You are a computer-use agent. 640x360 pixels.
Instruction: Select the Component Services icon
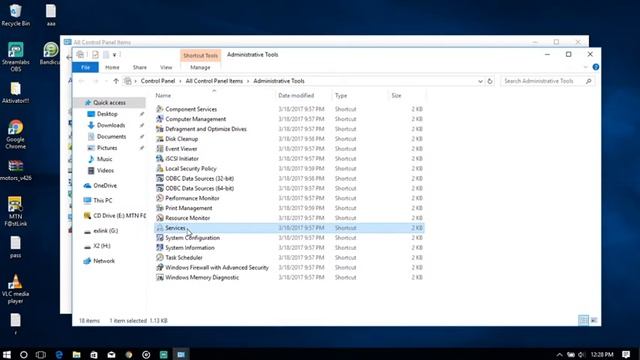(x=160, y=109)
